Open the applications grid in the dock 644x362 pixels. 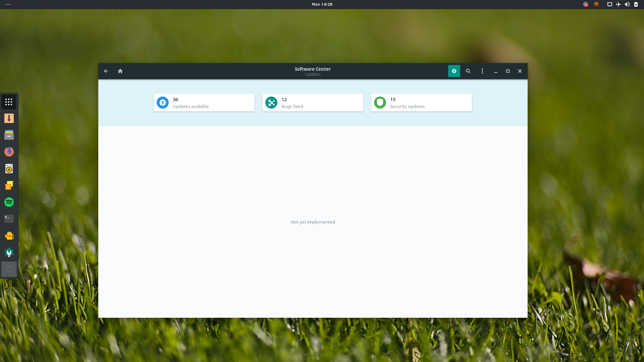tap(9, 102)
